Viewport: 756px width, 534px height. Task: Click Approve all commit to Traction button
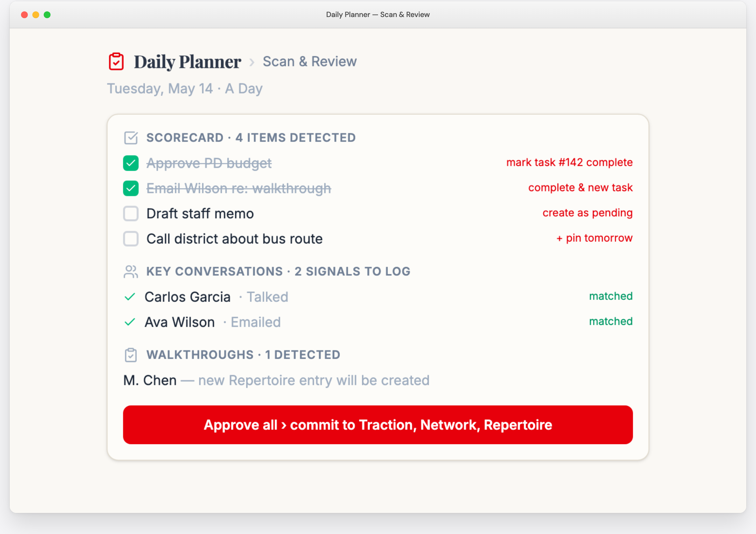pyautogui.click(x=378, y=425)
